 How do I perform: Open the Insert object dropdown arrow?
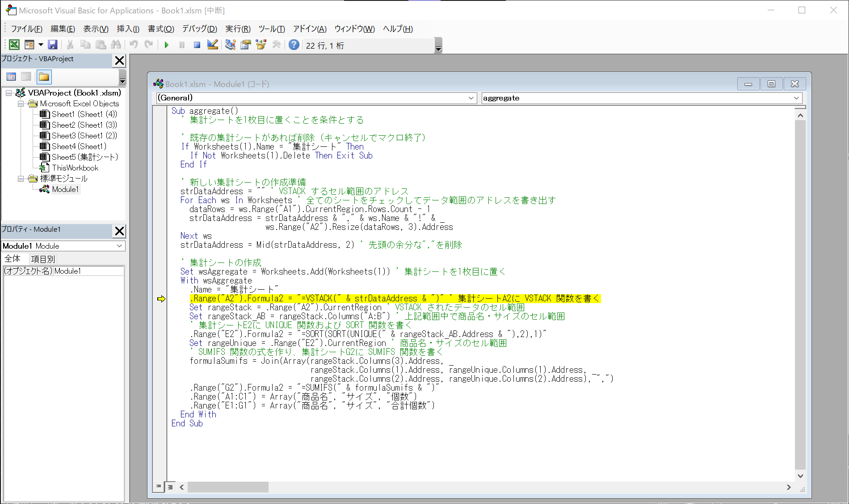coord(41,45)
